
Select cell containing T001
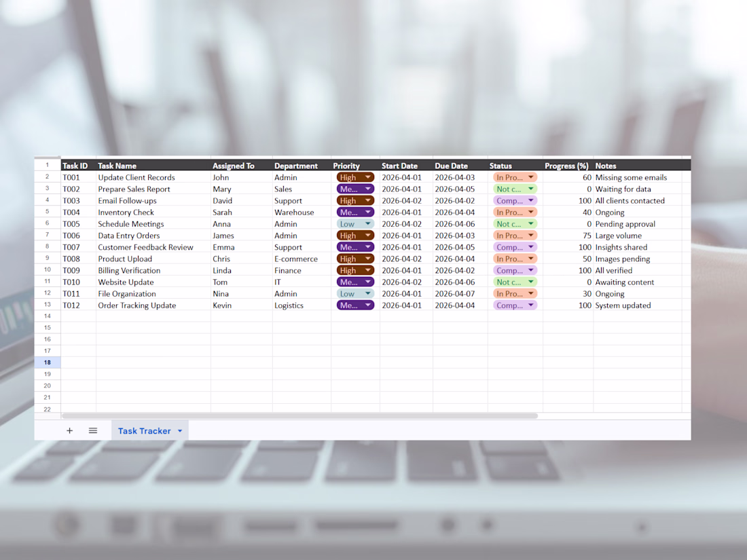(x=79, y=177)
